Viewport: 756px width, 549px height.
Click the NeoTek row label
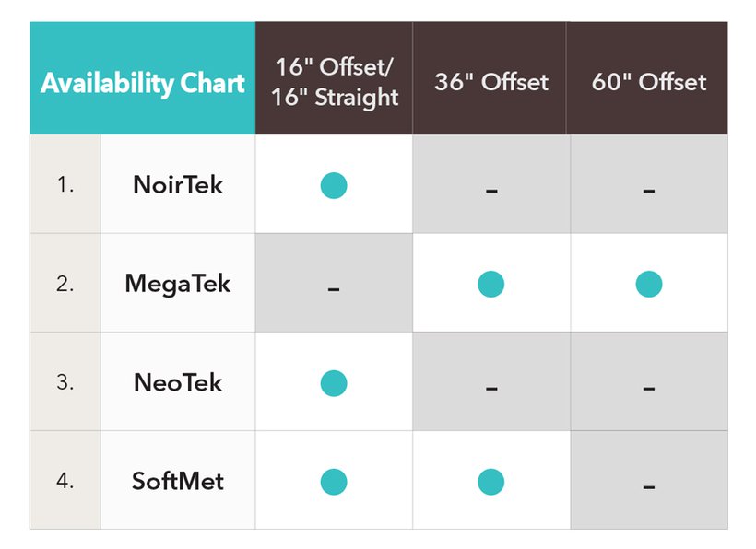point(178,382)
